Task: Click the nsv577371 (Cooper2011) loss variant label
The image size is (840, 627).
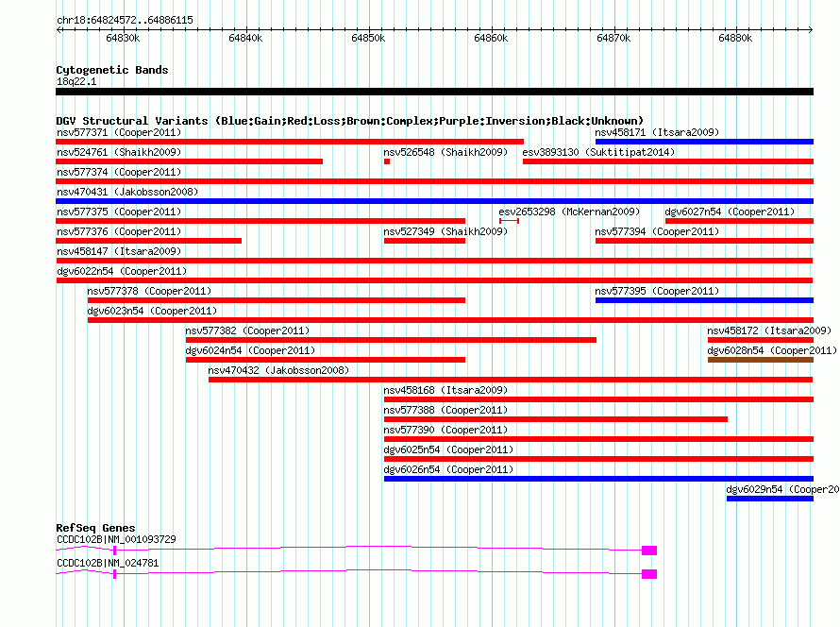Action: coord(119,132)
